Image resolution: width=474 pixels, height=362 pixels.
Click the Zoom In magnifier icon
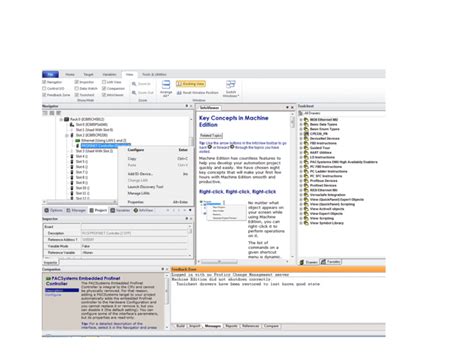point(134,84)
